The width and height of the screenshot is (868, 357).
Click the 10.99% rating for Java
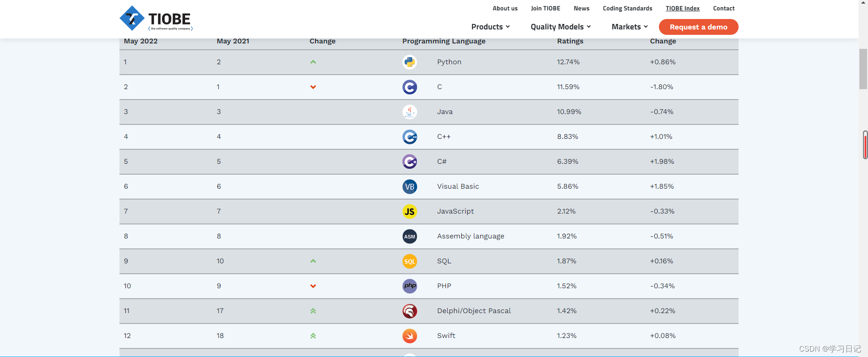coord(569,112)
